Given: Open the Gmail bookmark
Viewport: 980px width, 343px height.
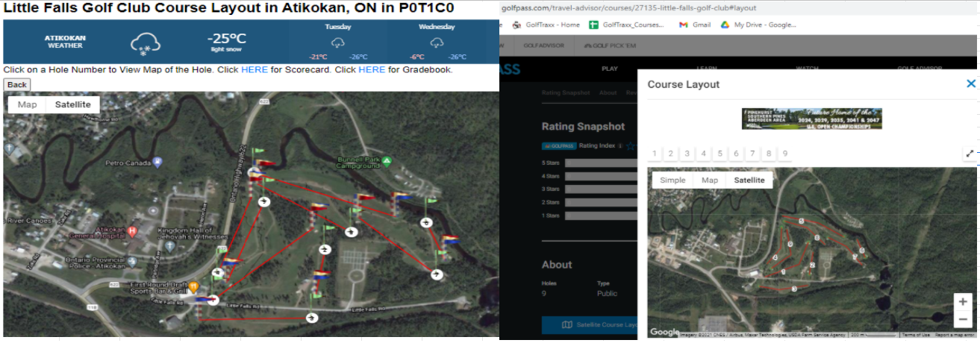Looking at the screenshot, I should [695, 25].
